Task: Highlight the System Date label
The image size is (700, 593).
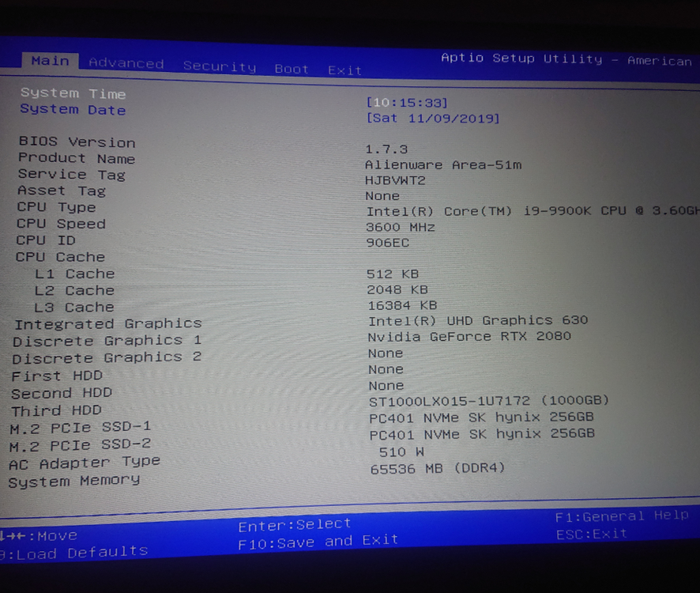Action: tap(73, 110)
